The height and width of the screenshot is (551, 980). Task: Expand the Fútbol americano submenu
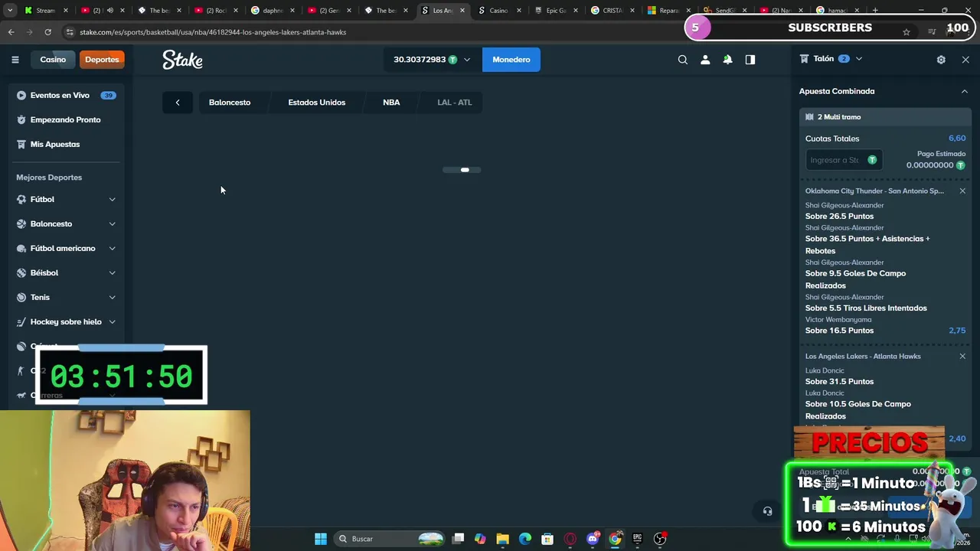point(112,249)
